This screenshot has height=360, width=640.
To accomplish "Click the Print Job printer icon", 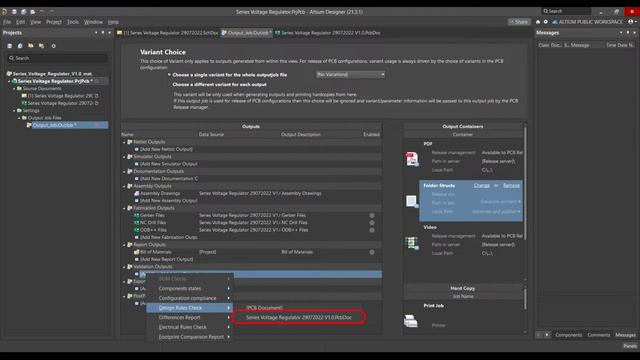I will tap(411, 321).
